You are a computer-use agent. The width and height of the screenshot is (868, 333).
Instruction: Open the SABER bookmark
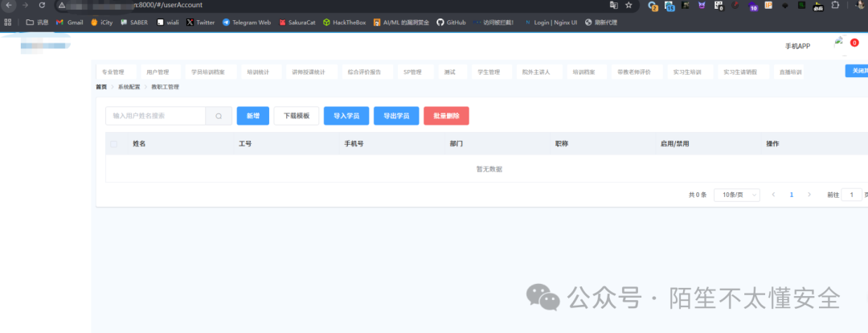(134, 23)
